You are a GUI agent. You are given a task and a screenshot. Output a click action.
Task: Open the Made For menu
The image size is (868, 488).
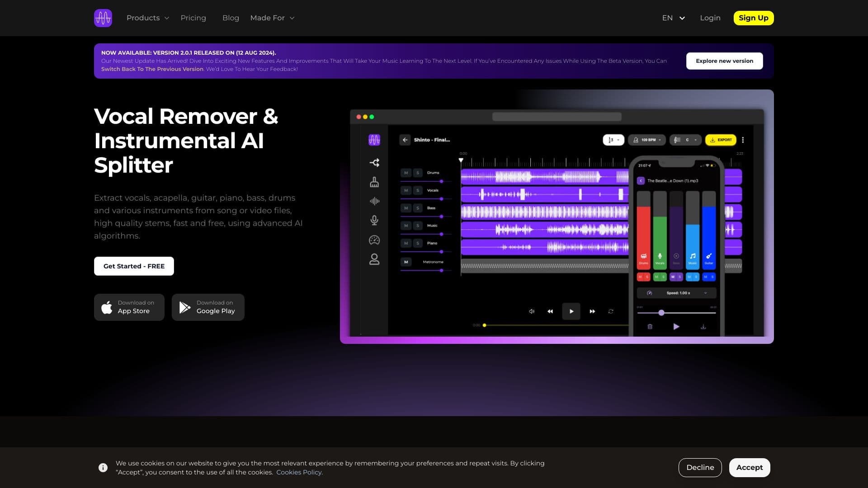[x=272, y=18]
